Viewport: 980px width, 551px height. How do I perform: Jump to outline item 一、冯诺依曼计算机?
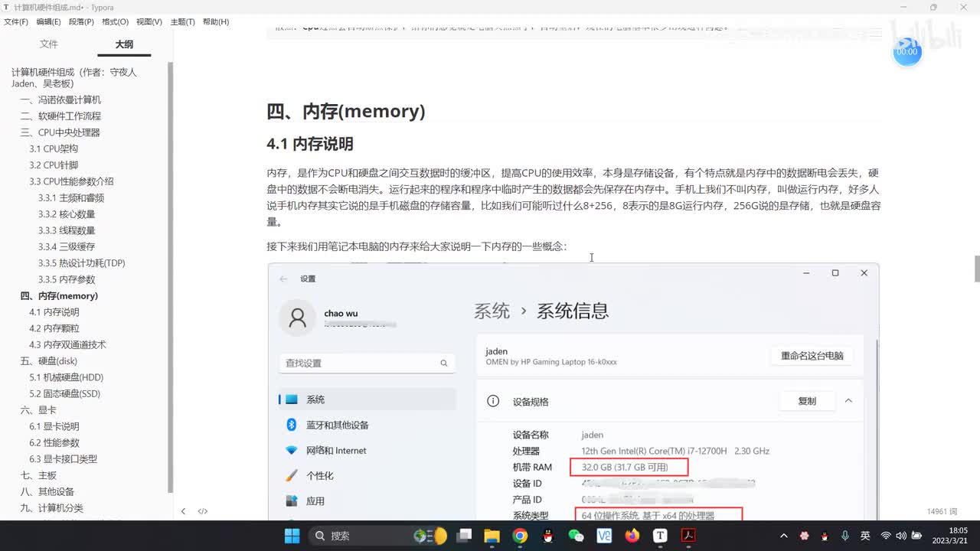(x=60, y=100)
